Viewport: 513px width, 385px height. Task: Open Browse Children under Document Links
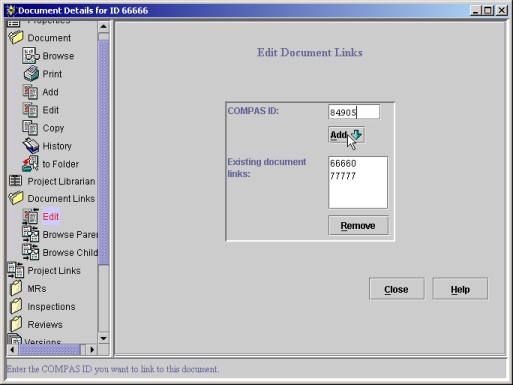(31, 252)
